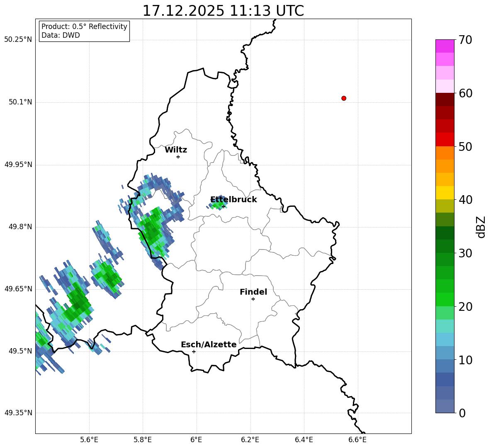Click the 20 dBZ colorbar label
The image size is (491, 448).
tap(465, 307)
